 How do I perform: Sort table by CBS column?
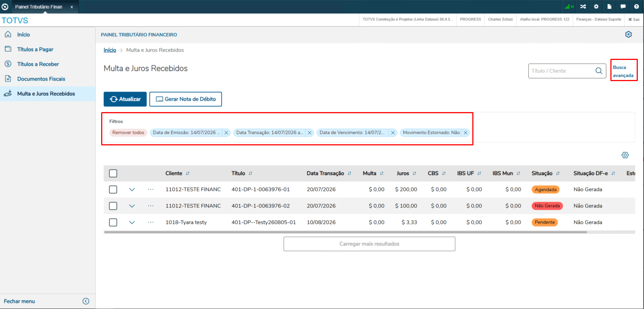click(x=444, y=173)
